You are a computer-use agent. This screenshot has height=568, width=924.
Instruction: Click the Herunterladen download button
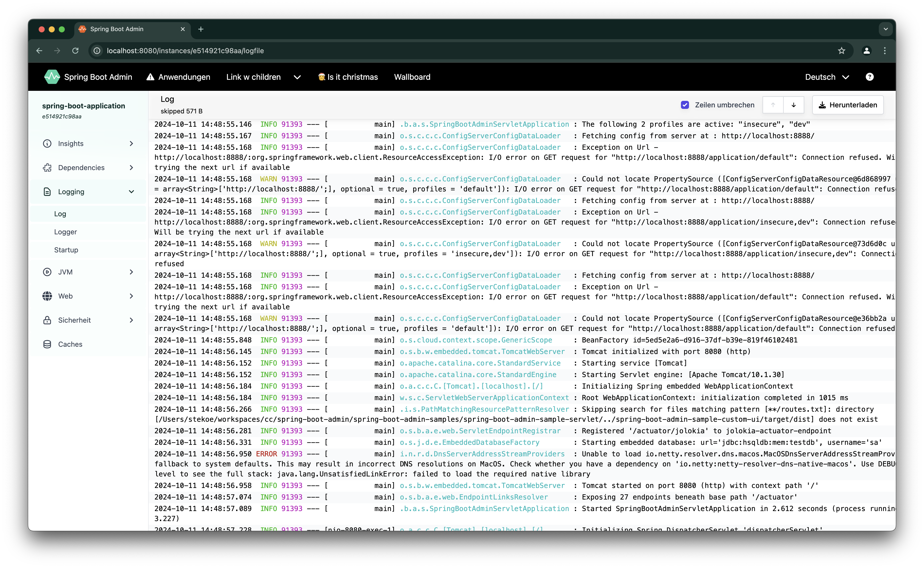coord(848,105)
